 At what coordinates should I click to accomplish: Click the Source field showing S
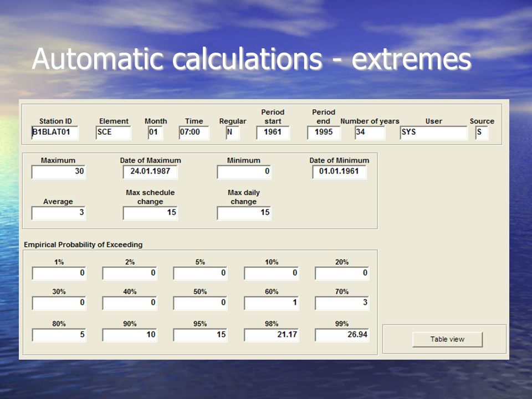(x=482, y=132)
